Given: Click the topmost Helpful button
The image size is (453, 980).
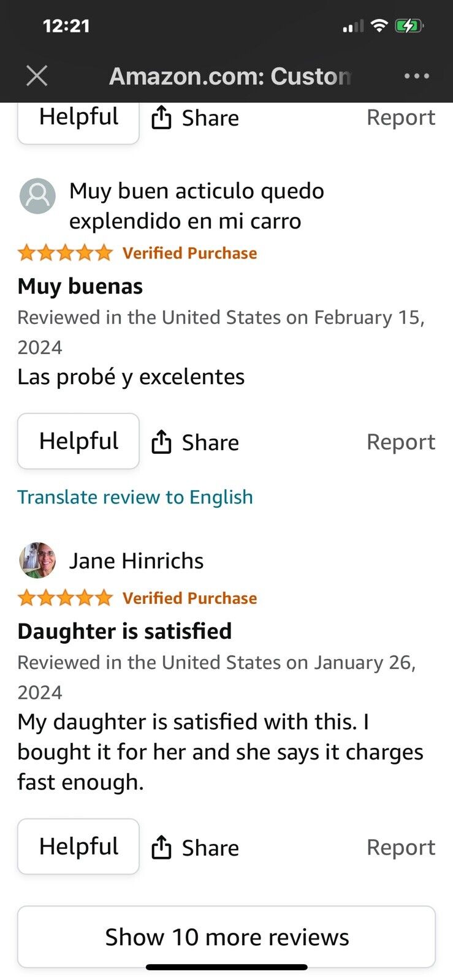Looking at the screenshot, I should coord(78,123).
